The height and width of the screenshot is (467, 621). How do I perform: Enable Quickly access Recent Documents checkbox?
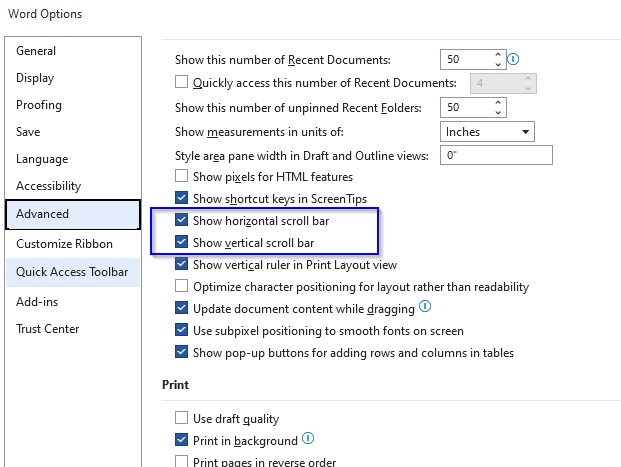coord(182,83)
